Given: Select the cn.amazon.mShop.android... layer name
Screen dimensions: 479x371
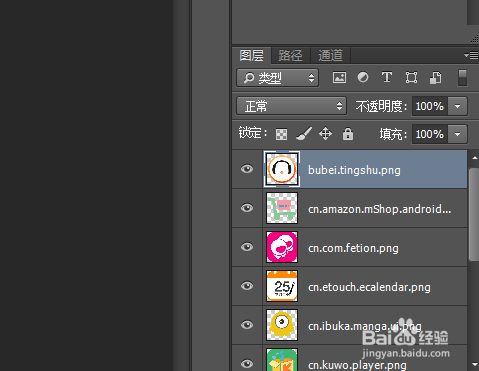Looking at the screenshot, I should [x=380, y=209].
